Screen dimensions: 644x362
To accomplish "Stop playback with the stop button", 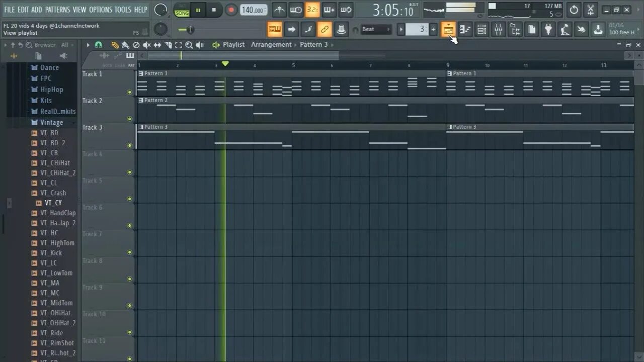I will [214, 10].
